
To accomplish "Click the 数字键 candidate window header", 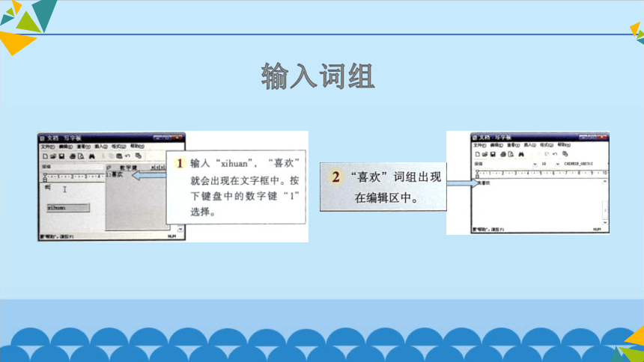I will click(x=128, y=168).
